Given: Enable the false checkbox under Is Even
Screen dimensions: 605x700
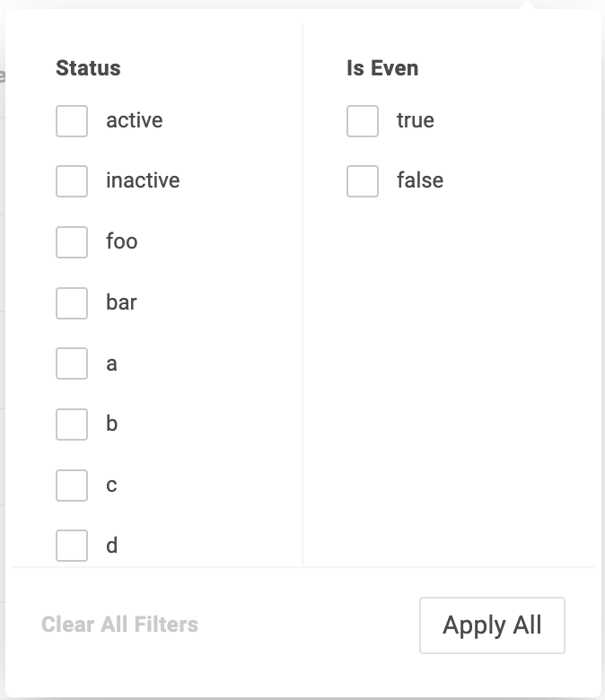Looking at the screenshot, I should tap(363, 181).
